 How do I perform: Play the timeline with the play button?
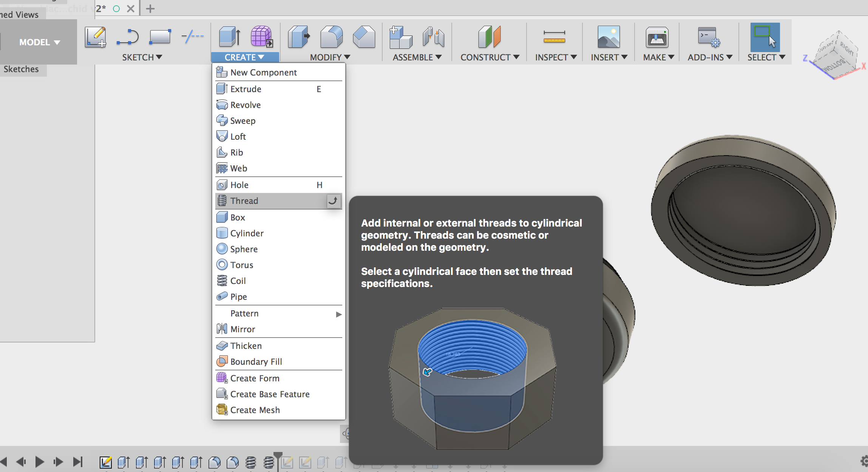[x=39, y=461]
